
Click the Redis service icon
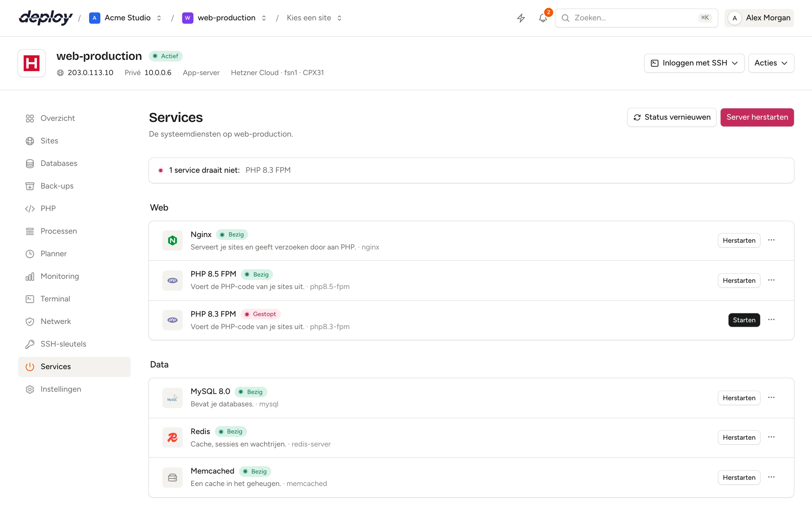(173, 437)
